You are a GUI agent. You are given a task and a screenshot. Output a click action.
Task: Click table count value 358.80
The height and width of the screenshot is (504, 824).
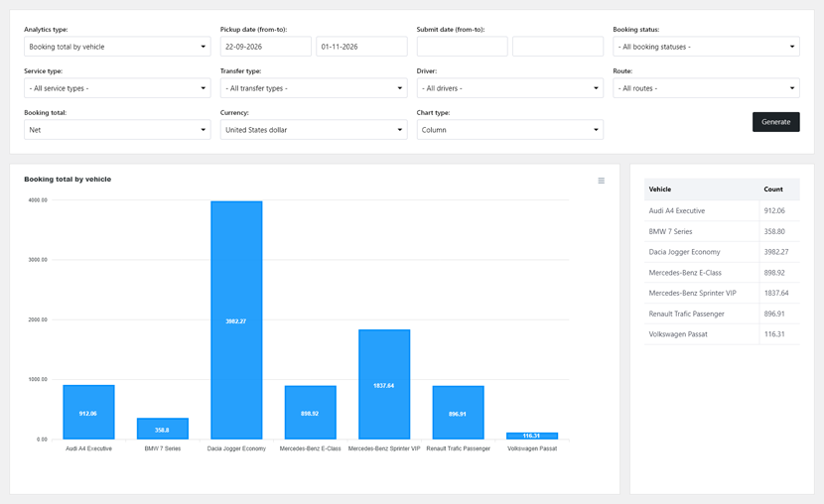[774, 231]
